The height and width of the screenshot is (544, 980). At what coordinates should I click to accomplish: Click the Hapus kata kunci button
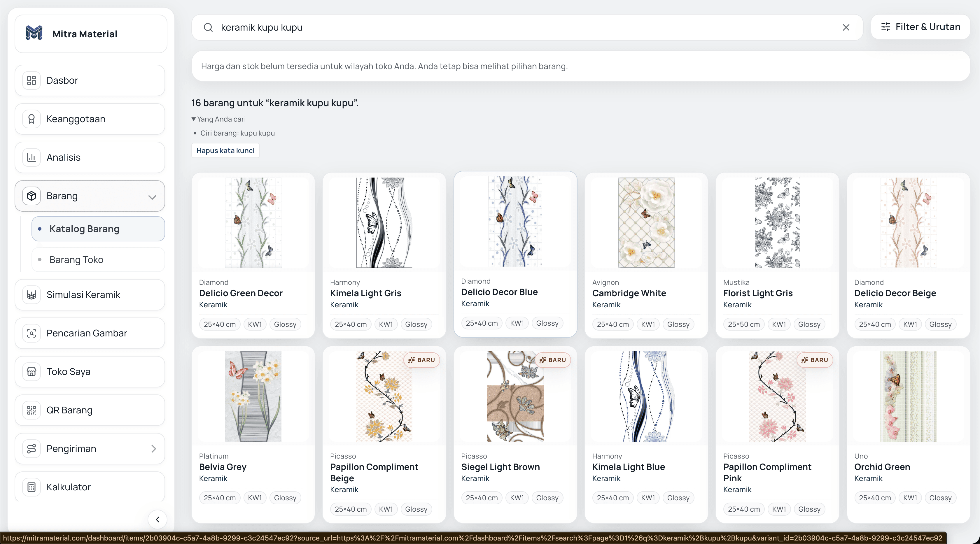[x=225, y=150]
